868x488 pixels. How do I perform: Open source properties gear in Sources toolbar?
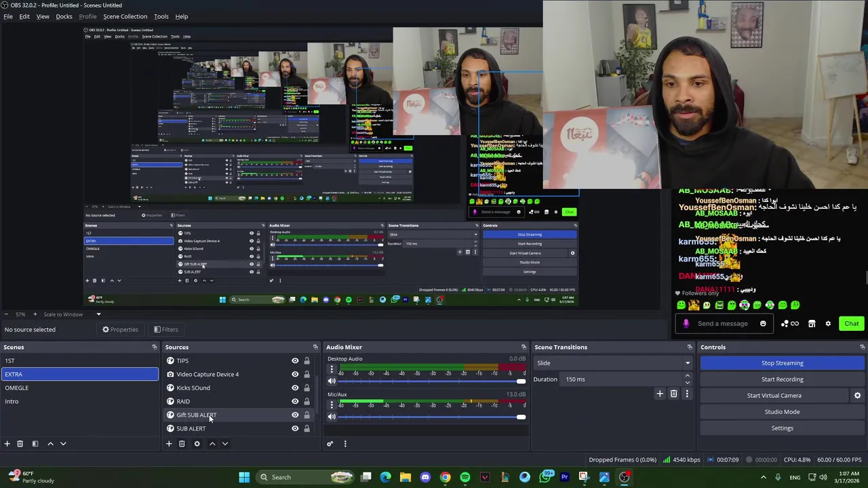click(197, 444)
